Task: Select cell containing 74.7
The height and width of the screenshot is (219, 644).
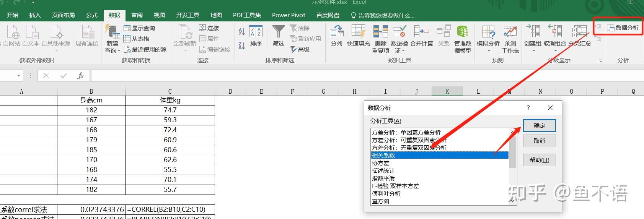Action: click(x=170, y=110)
